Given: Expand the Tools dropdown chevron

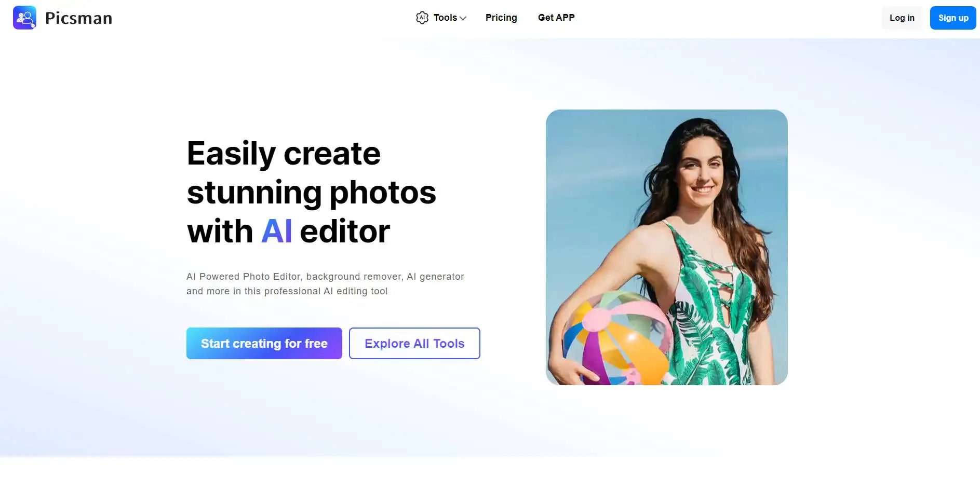Looking at the screenshot, I should [463, 18].
